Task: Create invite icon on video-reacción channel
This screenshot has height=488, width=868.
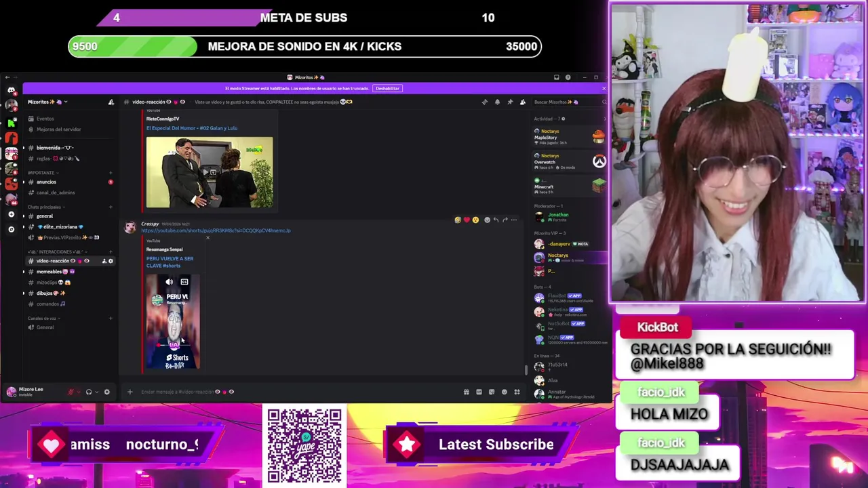Action: coord(104,261)
